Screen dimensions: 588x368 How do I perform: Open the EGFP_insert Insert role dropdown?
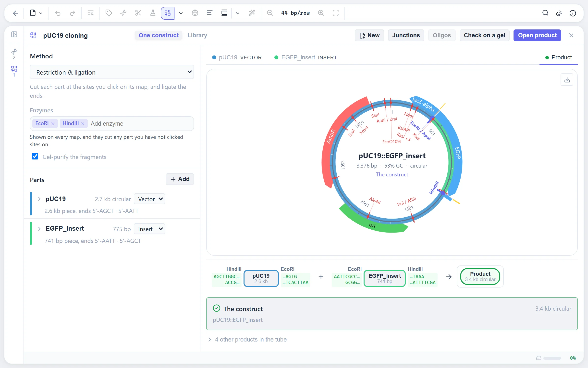[x=149, y=229]
